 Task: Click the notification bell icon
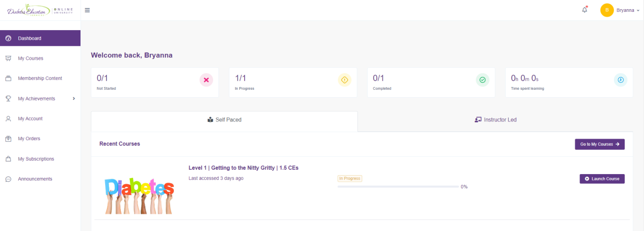(584, 10)
